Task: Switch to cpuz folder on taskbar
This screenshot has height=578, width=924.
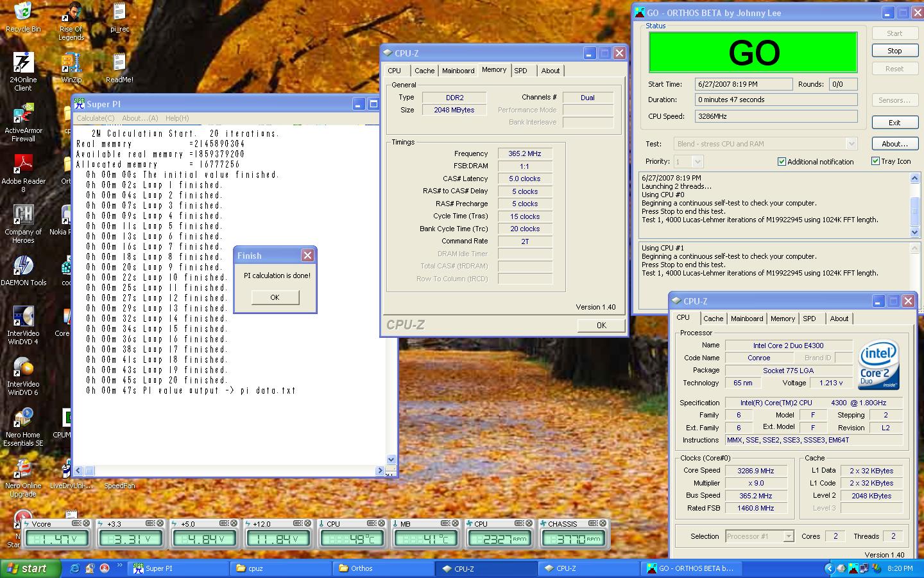Action: point(280,568)
